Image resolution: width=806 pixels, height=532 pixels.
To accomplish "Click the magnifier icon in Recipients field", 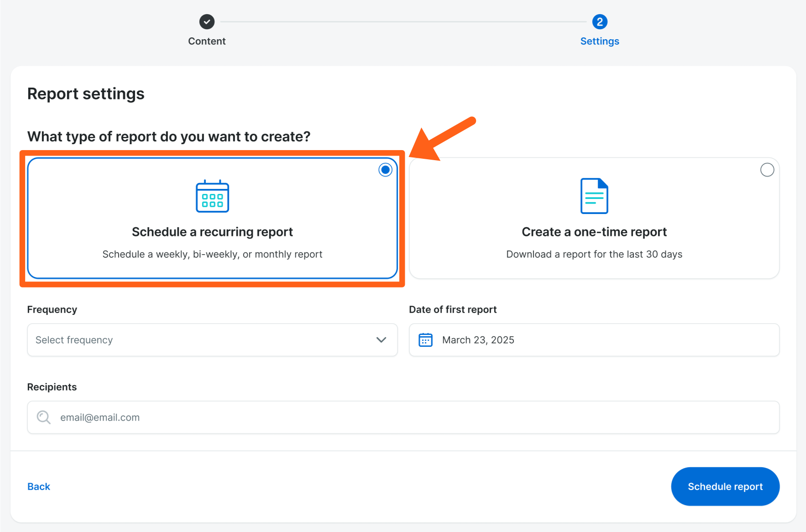I will (x=44, y=417).
